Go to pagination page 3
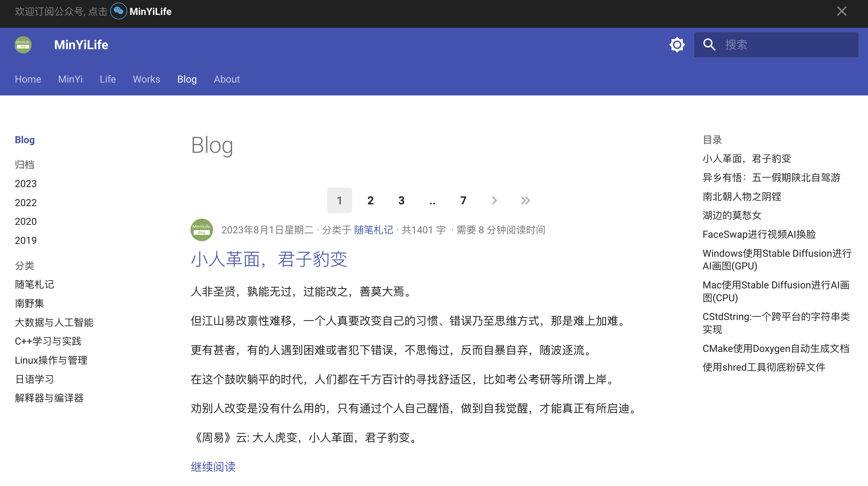868x486 pixels. click(x=401, y=200)
